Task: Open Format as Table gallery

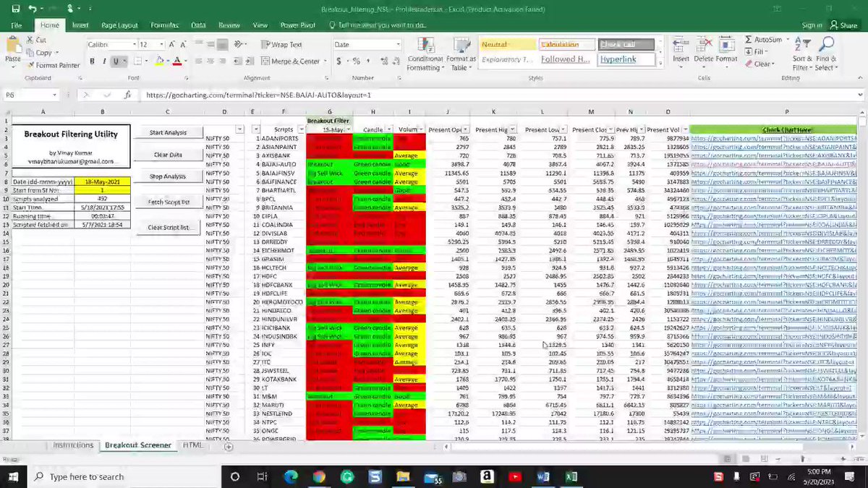Action: (x=461, y=53)
